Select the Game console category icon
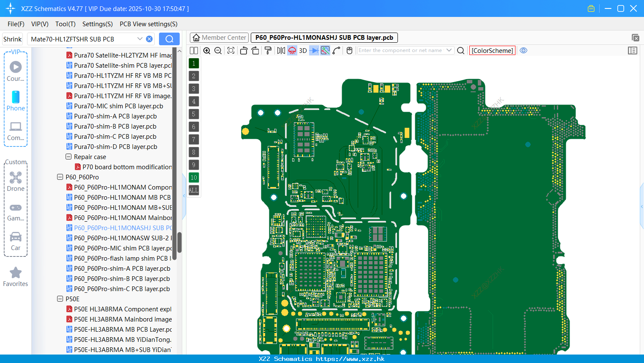The width and height of the screenshot is (644, 363). pos(16,212)
